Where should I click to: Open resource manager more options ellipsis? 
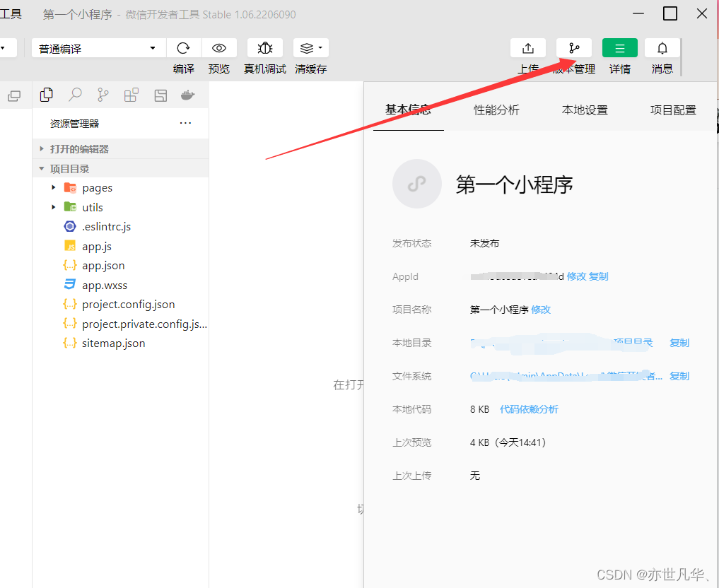[x=185, y=123]
